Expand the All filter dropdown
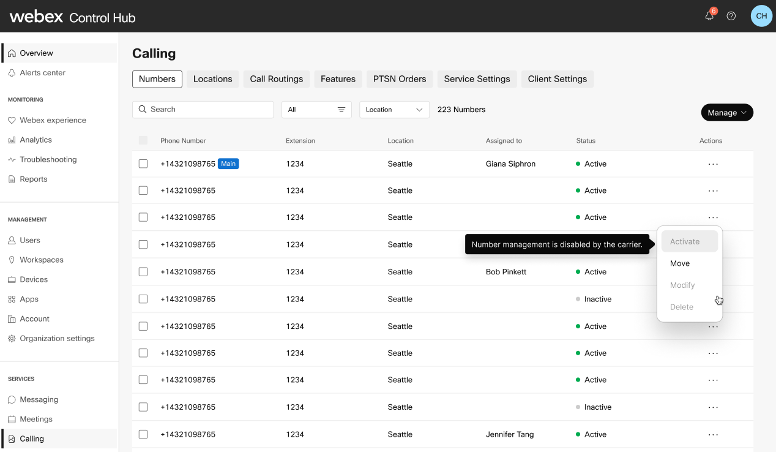The height and width of the screenshot is (452, 776). [x=316, y=110]
